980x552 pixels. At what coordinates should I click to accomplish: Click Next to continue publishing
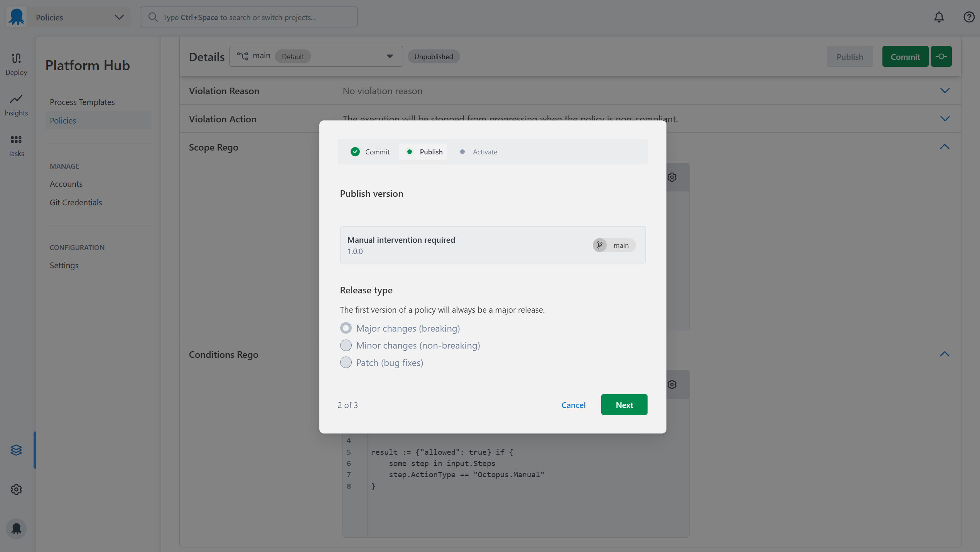pos(624,405)
